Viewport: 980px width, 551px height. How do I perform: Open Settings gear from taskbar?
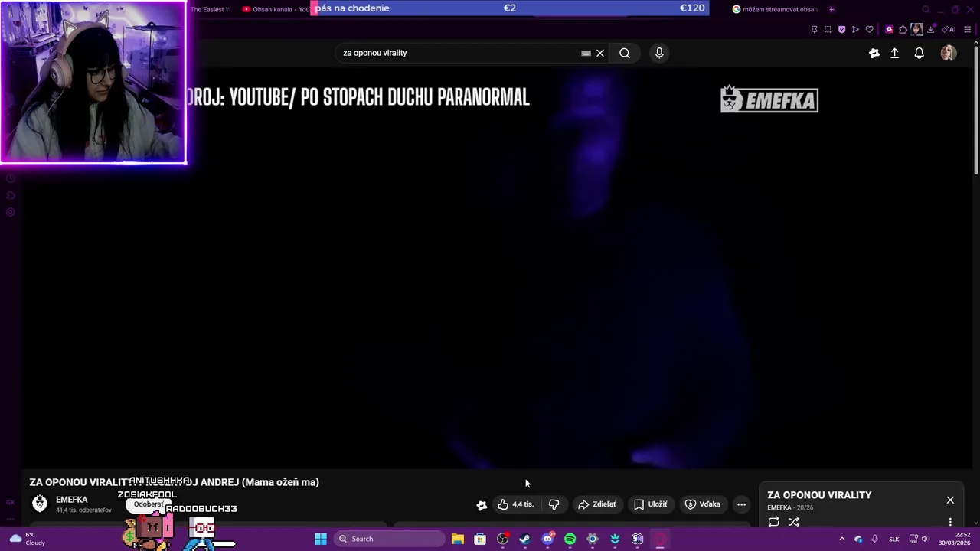click(592, 539)
